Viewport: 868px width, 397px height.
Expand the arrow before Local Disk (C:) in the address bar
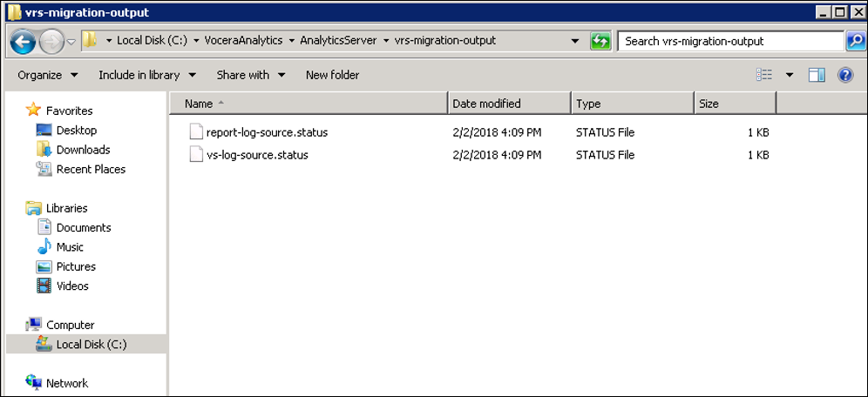[x=108, y=41]
